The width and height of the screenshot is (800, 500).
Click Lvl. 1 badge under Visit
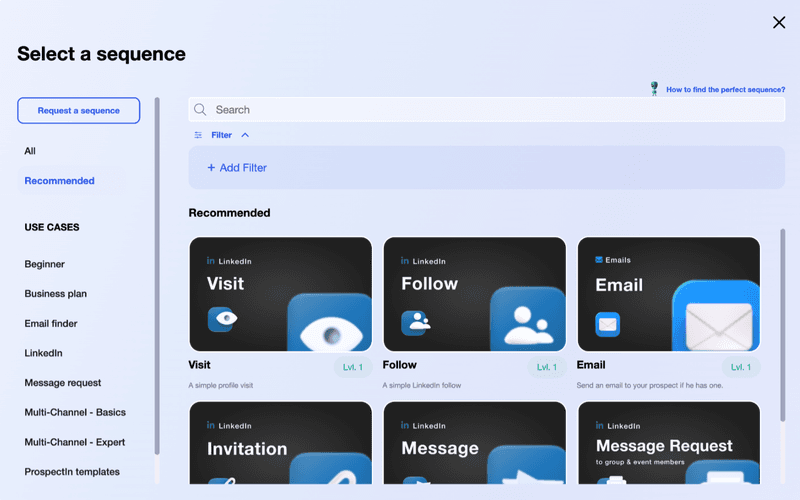coord(353,367)
